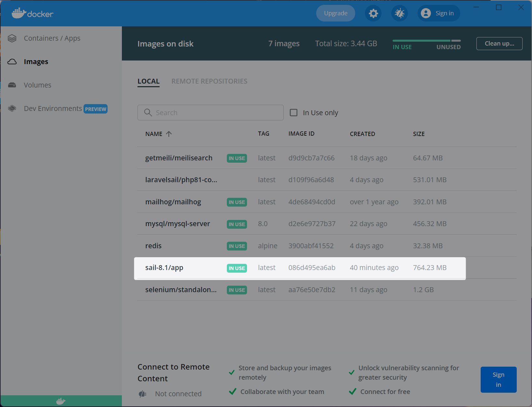This screenshot has width=532, height=407.
Task: Click image ID 4de68494cd0d
Action: pyautogui.click(x=312, y=202)
